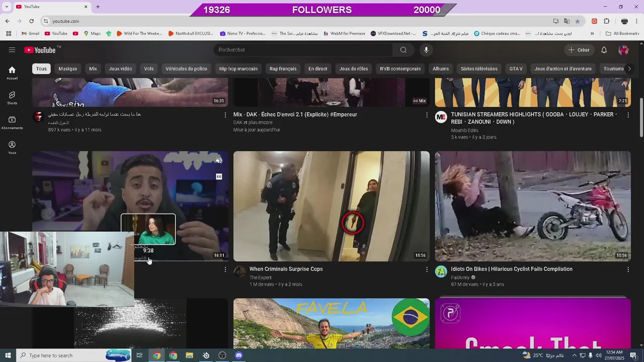Select the Musique category chip
This screenshot has width=644, height=362.
point(67,69)
